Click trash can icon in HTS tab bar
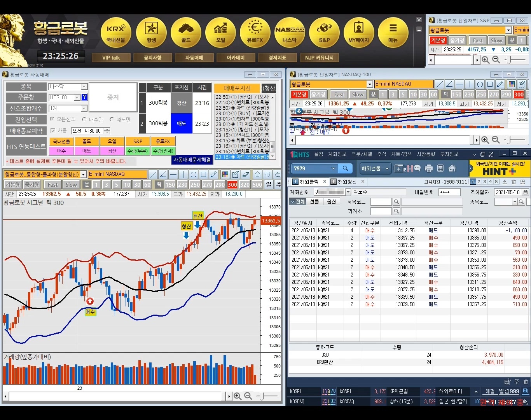 (514, 182)
